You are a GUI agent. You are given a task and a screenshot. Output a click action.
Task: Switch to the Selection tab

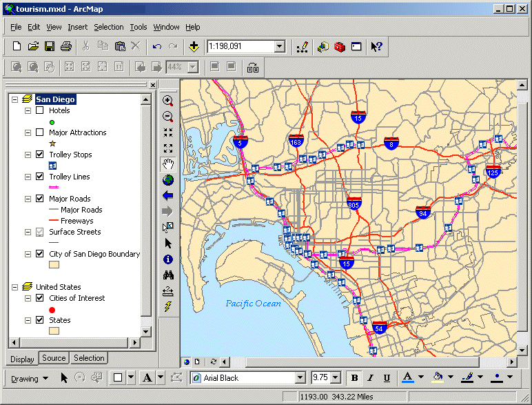(89, 358)
